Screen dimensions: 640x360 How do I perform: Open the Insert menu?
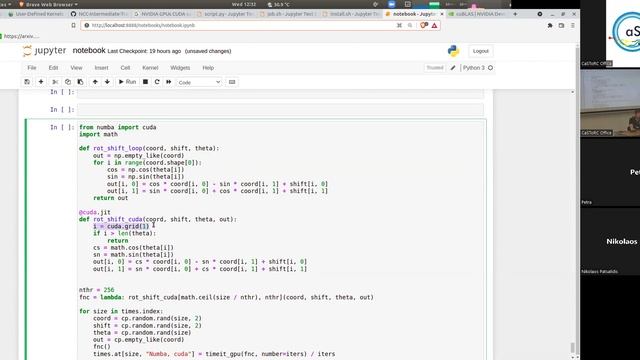click(102, 68)
